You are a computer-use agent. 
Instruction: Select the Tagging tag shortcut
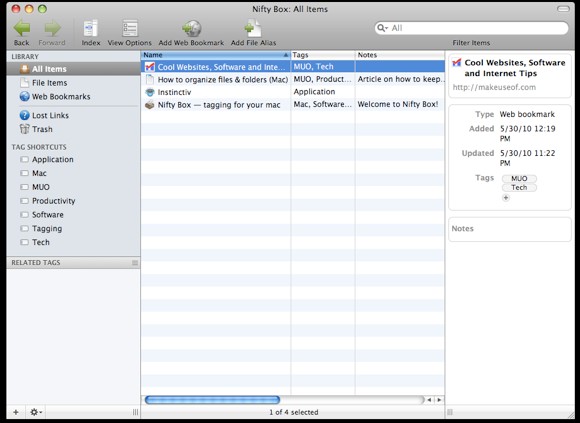tap(73, 229)
